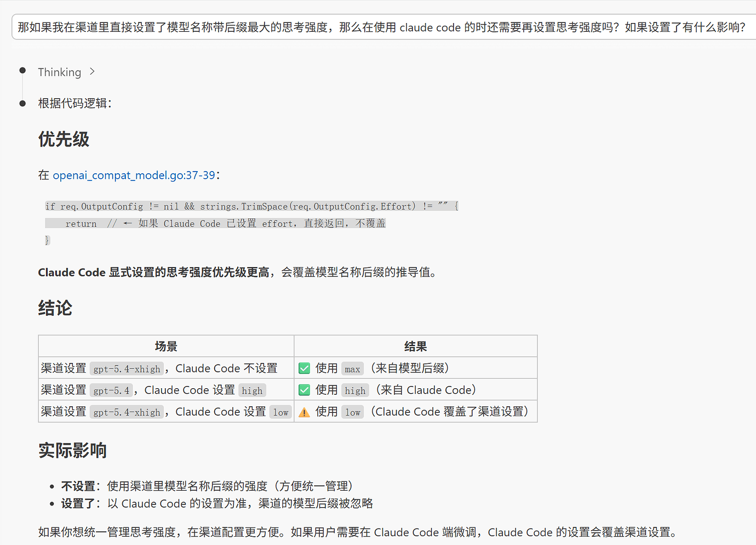
Task: Click the orange warning icon beside 使用 low
Action: coord(304,412)
